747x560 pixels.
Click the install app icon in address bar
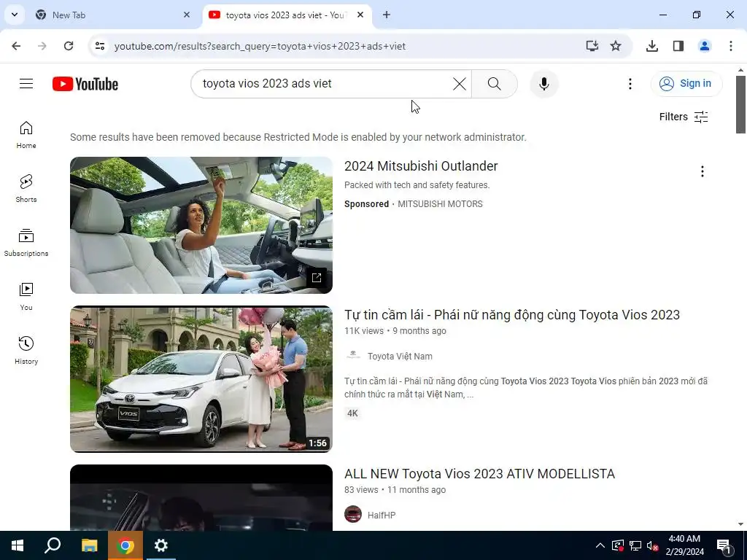click(x=592, y=46)
